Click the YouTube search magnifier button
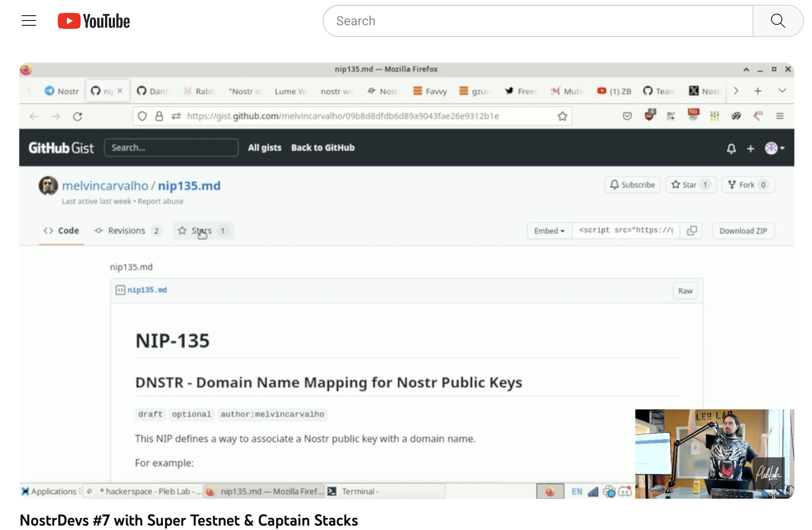The width and height of the screenshot is (812, 530). [x=777, y=21]
